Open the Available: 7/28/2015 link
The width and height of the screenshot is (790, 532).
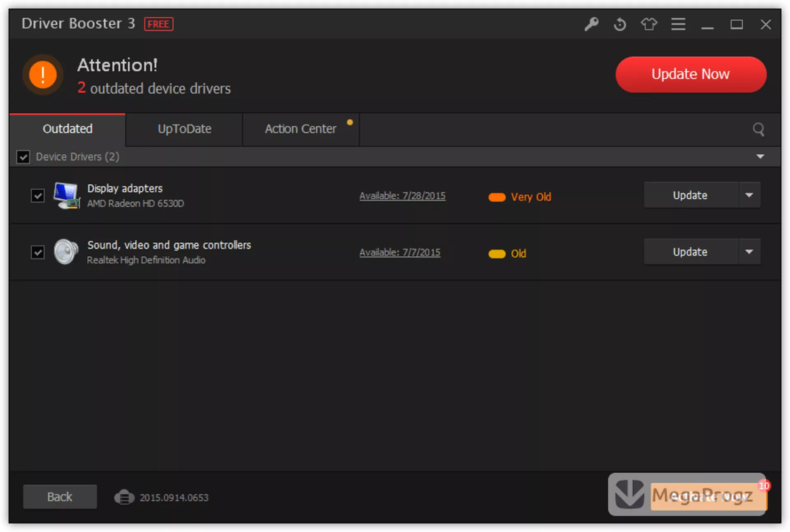[402, 196]
